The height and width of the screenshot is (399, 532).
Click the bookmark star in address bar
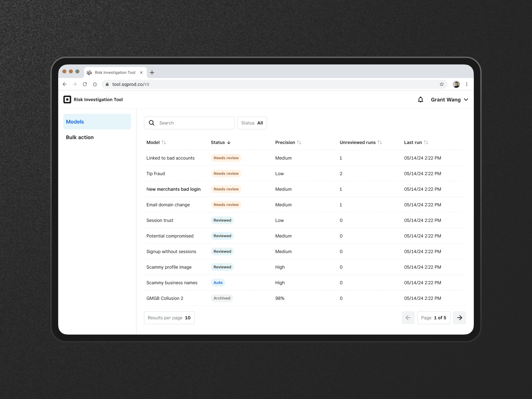(441, 84)
